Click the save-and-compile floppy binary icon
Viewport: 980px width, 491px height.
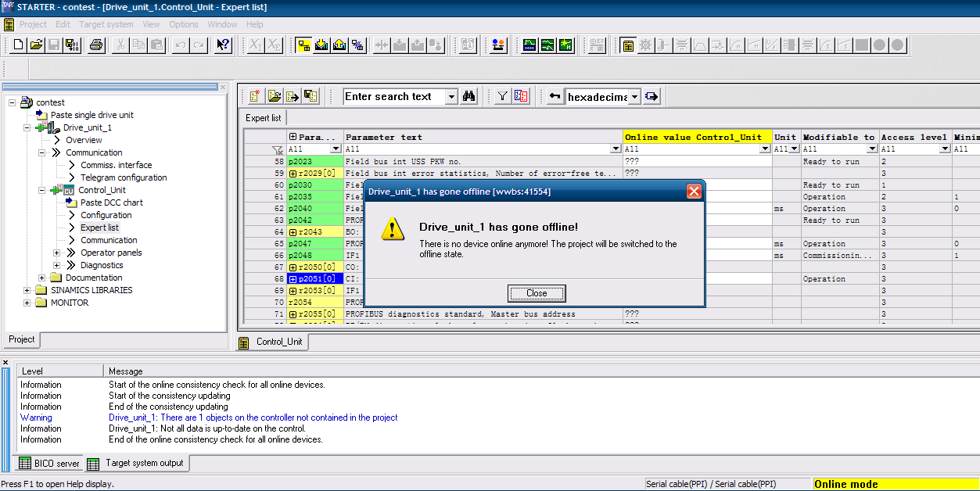tap(72, 45)
